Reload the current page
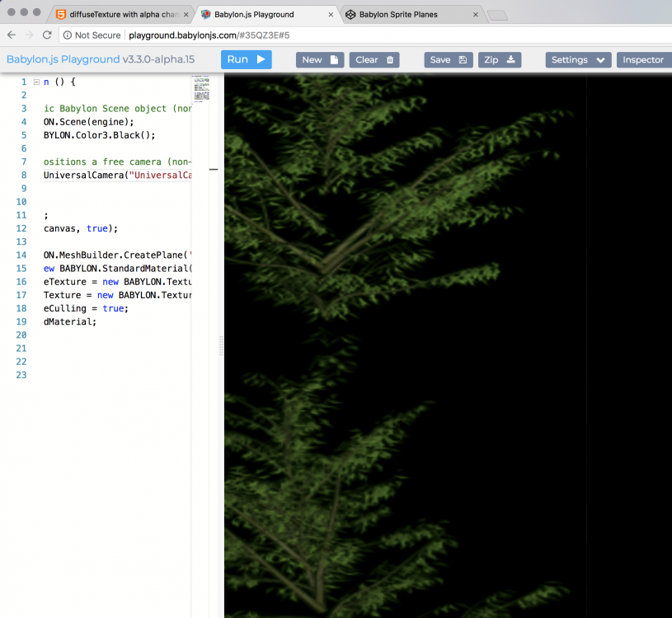Screen dimensions: 672x618 tap(47, 35)
